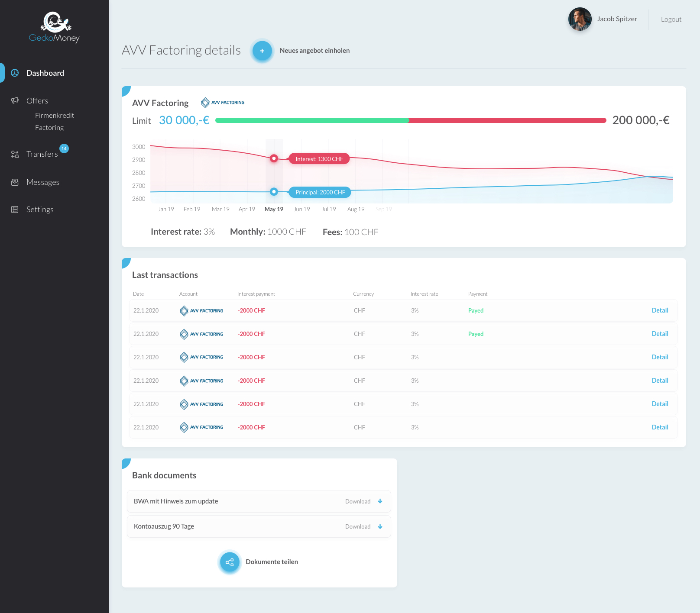Open Detail of first transaction
700x613 pixels.
pyautogui.click(x=660, y=310)
